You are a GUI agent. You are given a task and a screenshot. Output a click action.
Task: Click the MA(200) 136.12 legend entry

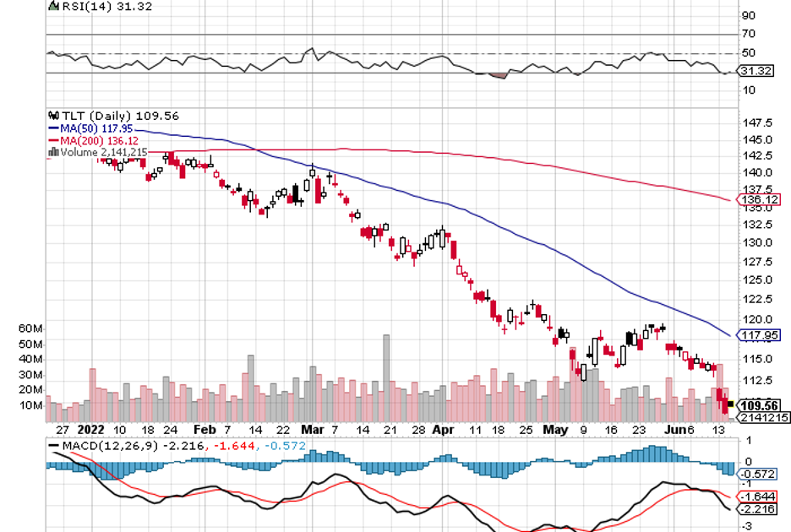[x=93, y=141]
